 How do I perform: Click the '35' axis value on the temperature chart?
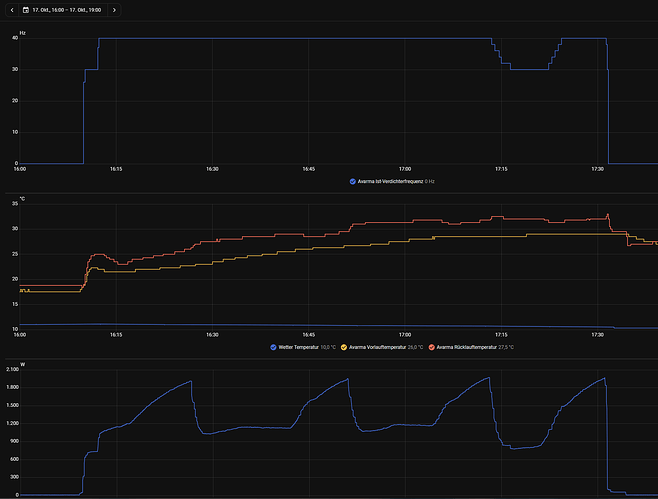pos(15,204)
